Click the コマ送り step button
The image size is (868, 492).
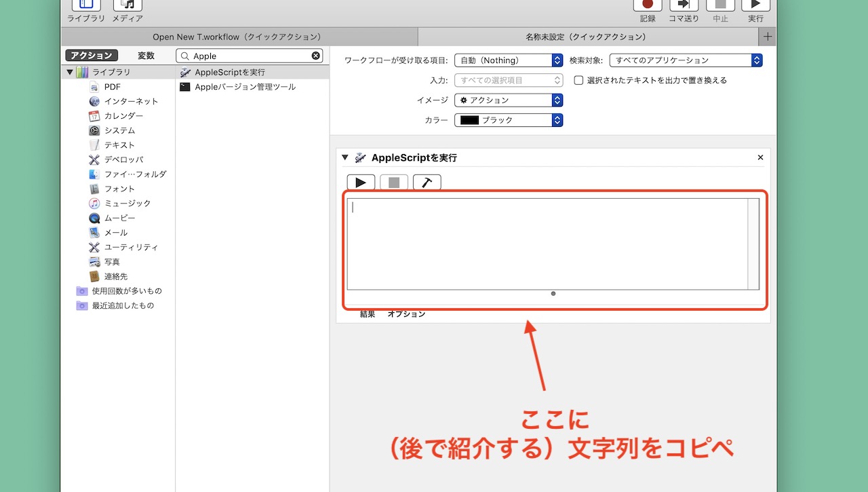click(x=684, y=10)
